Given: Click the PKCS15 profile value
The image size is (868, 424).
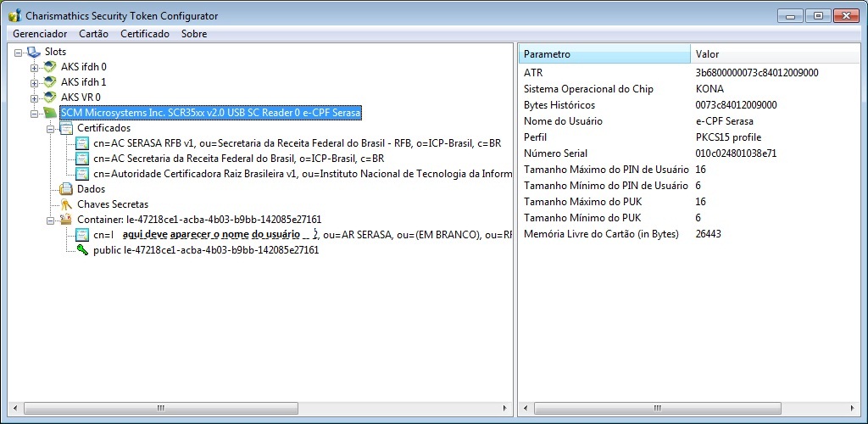Looking at the screenshot, I should tap(728, 137).
